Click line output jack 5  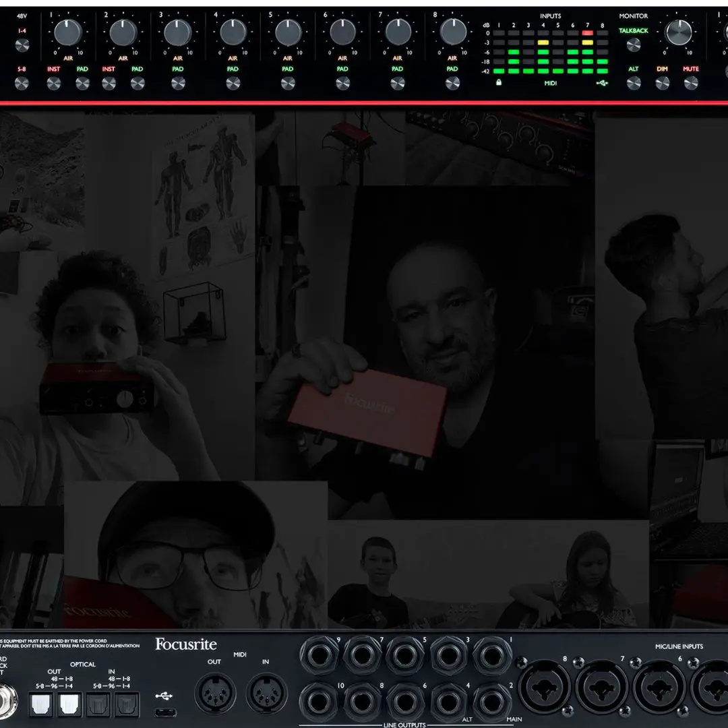coord(405,655)
